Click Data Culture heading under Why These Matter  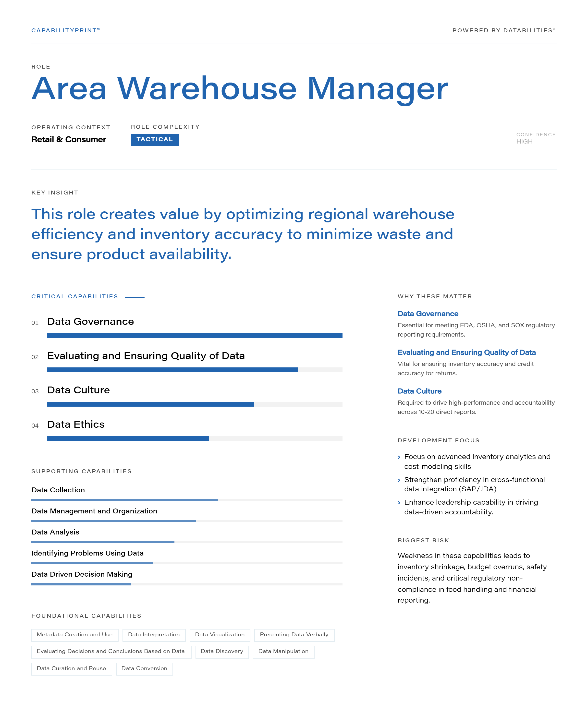[420, 391]
